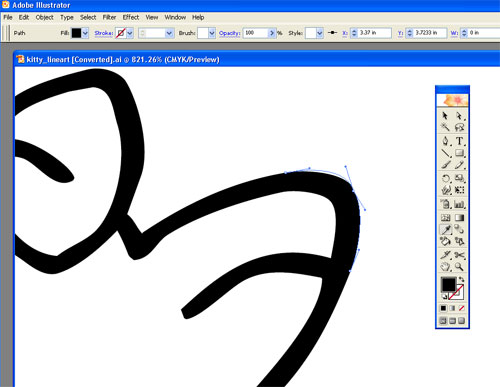Viewport: 500px width, 387px height.
Task: Open the View menu
Action: point(152,17)
